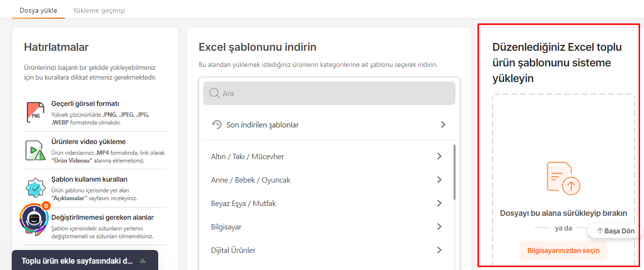Open Son indirilen şablonlar list

[x=329, y=125]
